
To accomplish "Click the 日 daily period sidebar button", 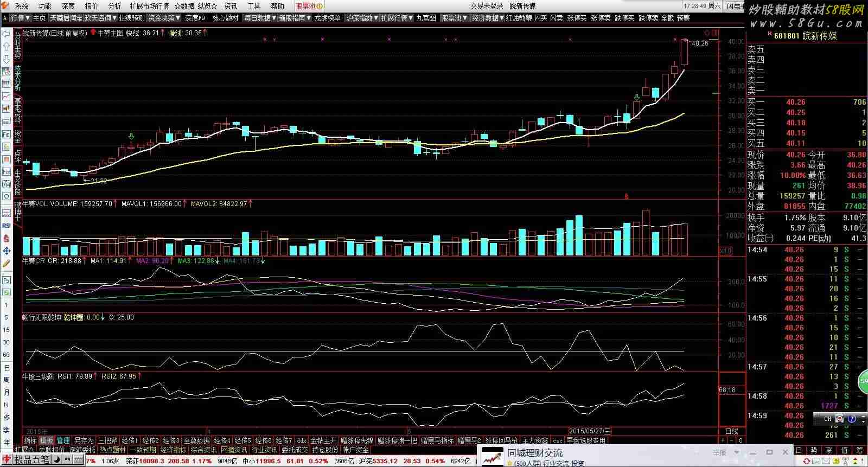I will 7,367.
